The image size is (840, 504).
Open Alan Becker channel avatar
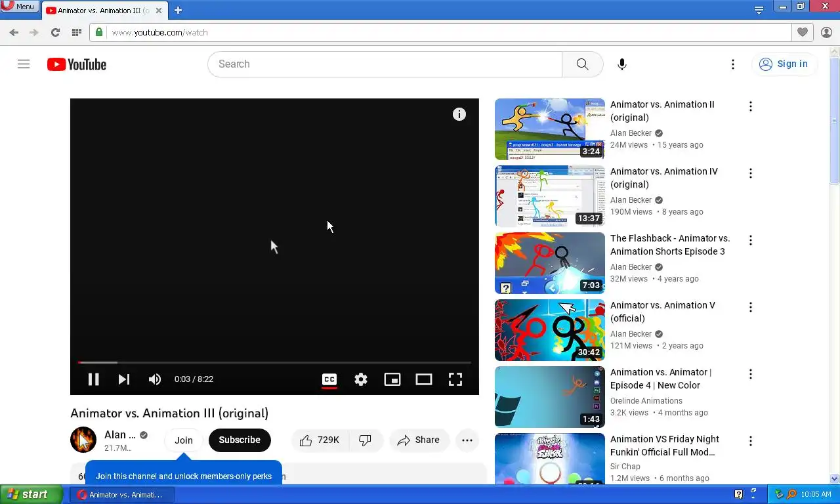83,440
